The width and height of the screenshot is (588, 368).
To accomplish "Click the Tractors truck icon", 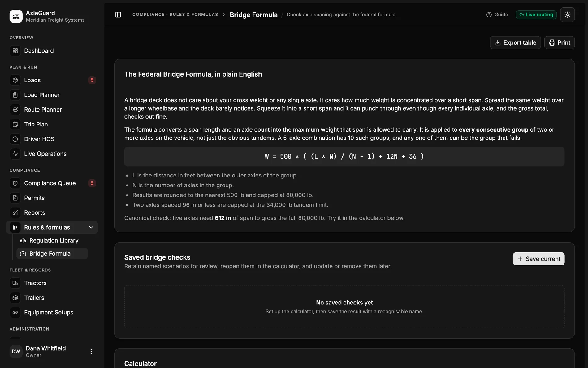I will [x=15, y=283].
